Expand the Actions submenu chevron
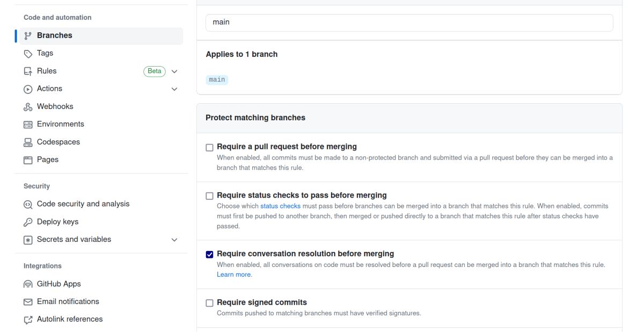 click(x=174, y=89)
